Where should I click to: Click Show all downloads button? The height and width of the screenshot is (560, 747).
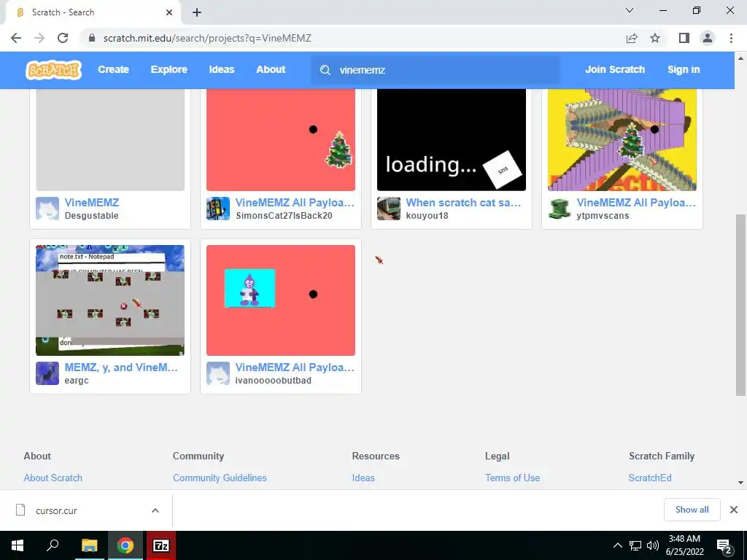point(692,510)
